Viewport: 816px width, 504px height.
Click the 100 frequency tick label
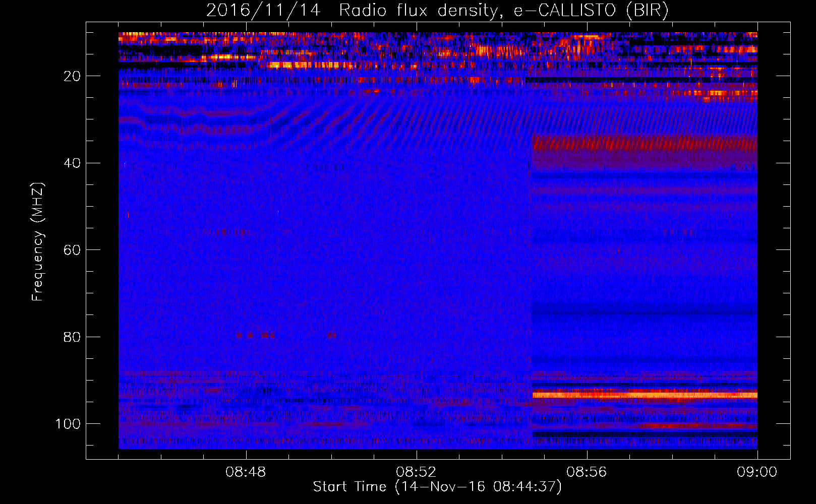pyautogui.click(x=68, y=424)
